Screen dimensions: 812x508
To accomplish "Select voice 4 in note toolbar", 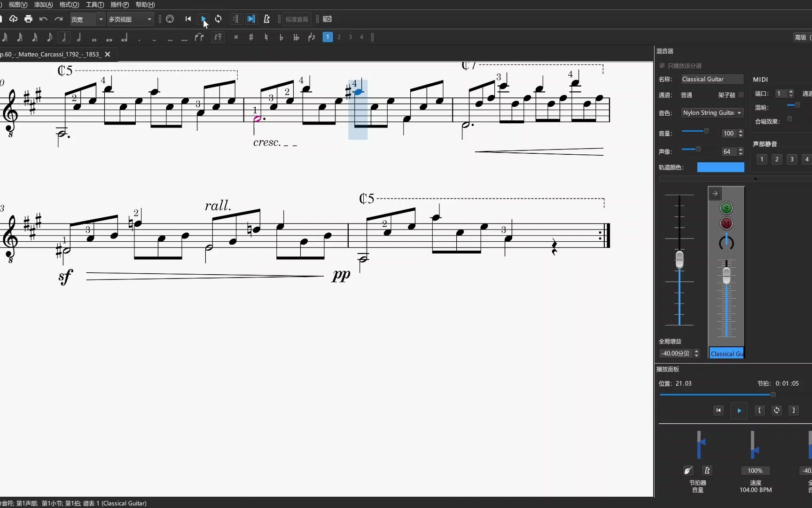I will pos(361,37).
